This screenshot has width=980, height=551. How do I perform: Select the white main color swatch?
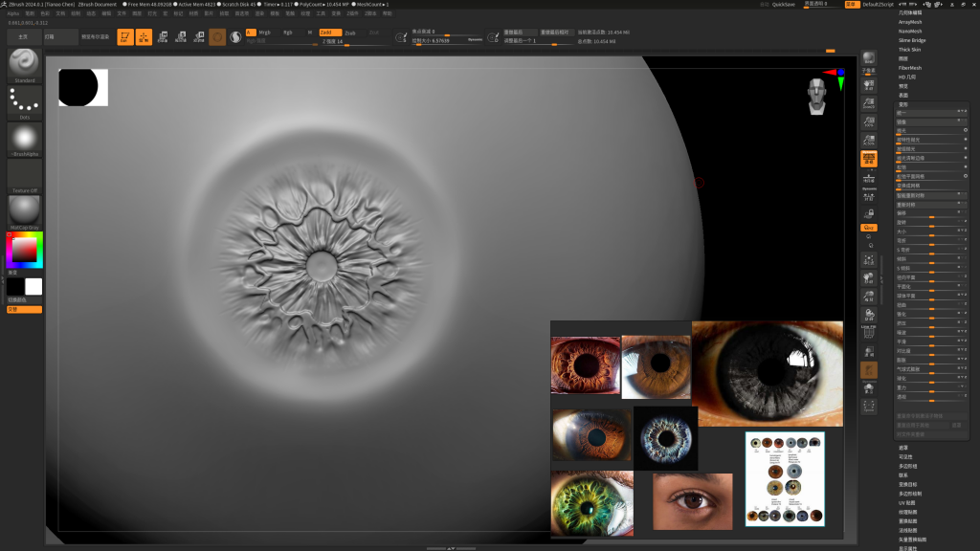click(x=33, y=287)
